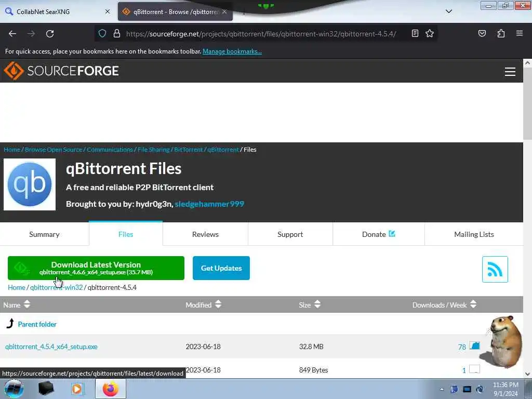
Task: Close the qBittorrent browser tab
Action: [x=224, y=11]
